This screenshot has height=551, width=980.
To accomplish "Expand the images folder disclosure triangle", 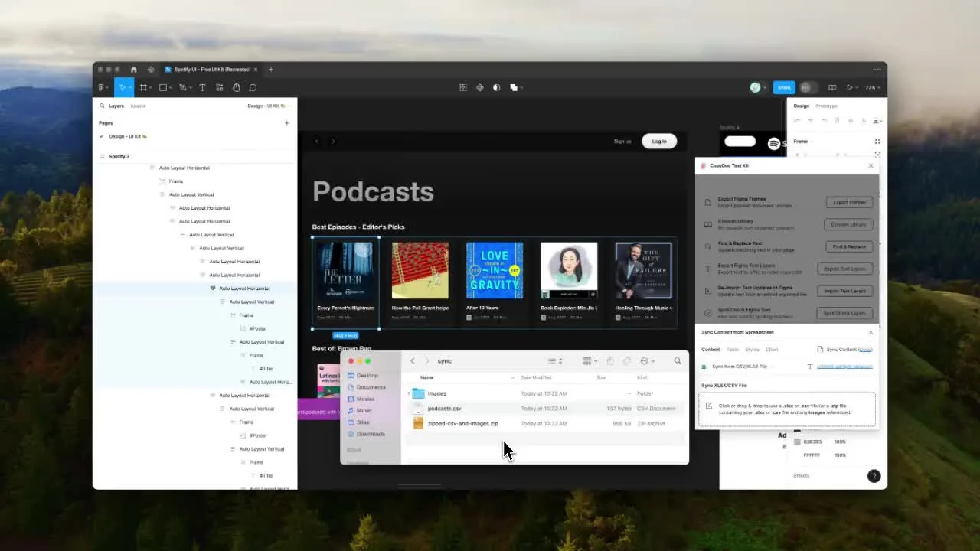I will click(x=409, y=393).
